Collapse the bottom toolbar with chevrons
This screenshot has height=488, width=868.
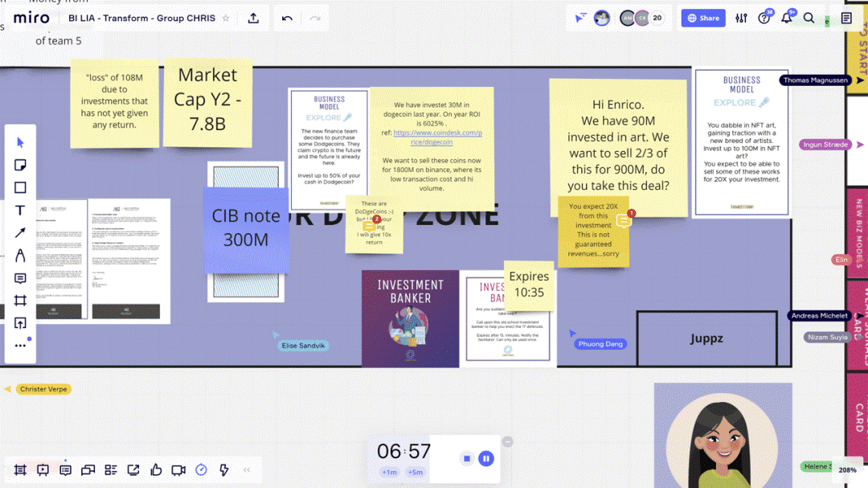[247, 470]
